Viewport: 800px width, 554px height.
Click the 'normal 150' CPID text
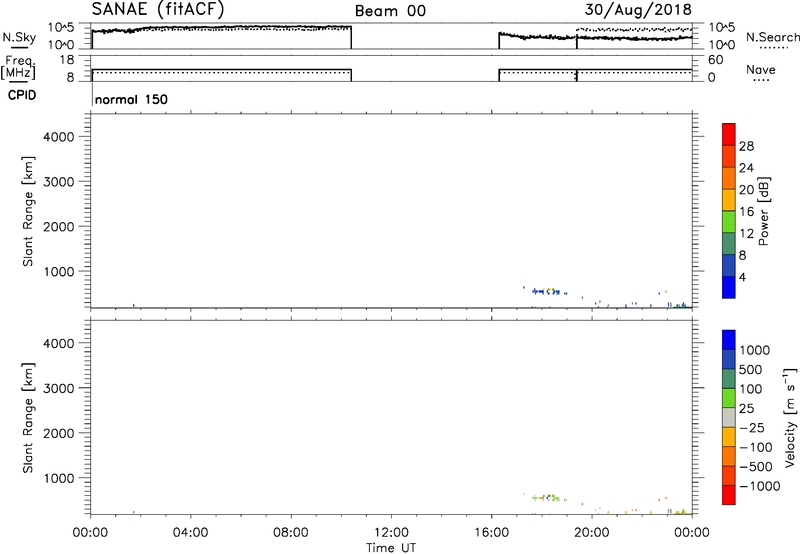[x=131, y=99]
